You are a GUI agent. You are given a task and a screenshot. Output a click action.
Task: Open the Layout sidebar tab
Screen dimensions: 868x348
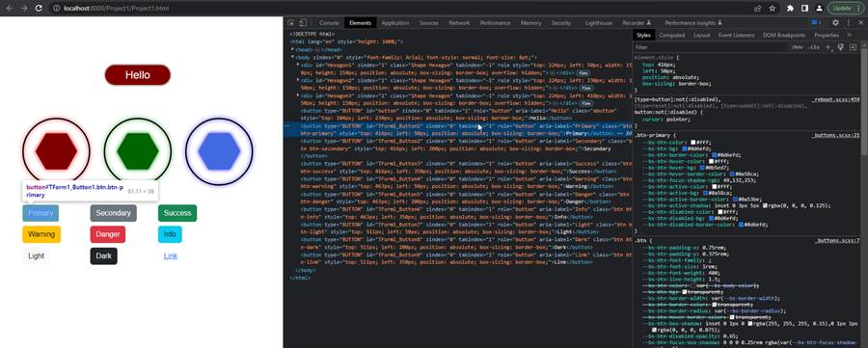coord(701,35)
